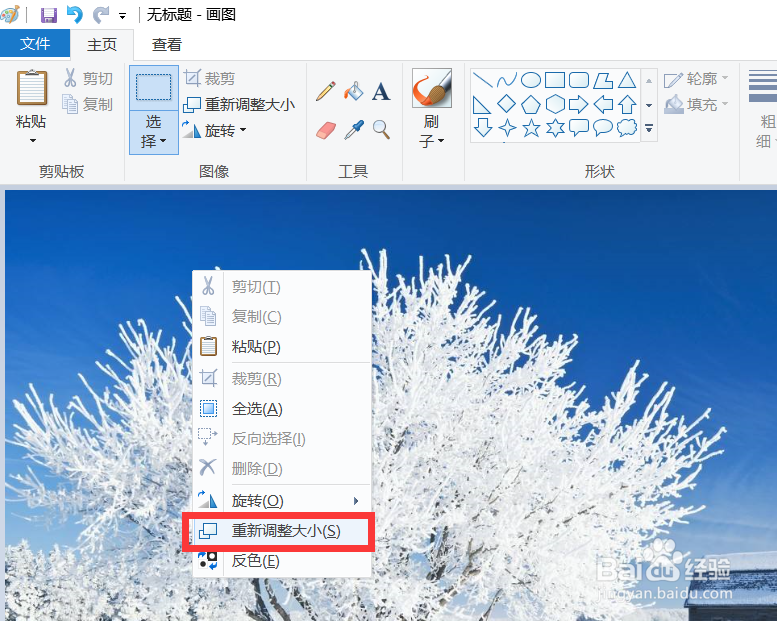Open the 旋转 dropdown in ribbon
Image resolution: width=777 pixels, height=621 pixels.
(x=214, y=130)
